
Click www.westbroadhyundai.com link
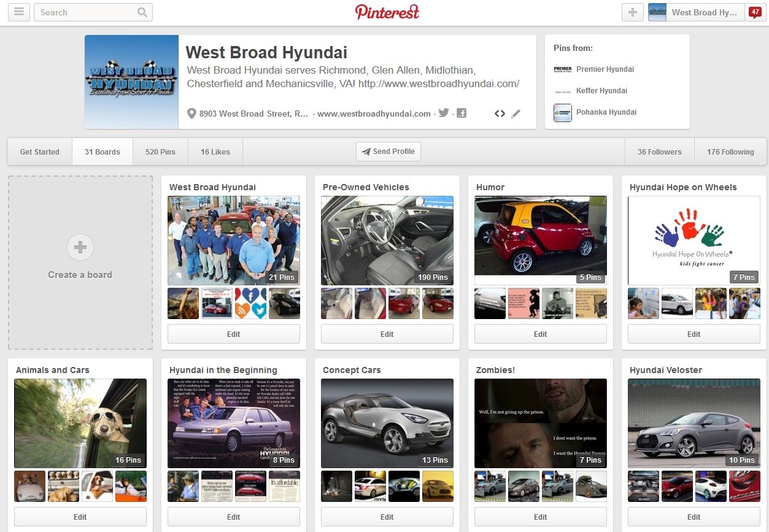click(374, 114)
